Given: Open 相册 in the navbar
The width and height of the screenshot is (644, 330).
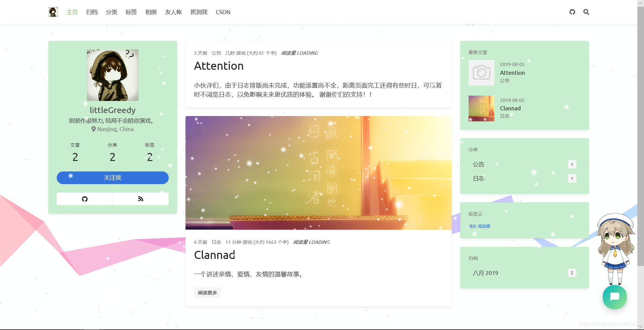Looking at the screenshot, I should (x=151, y=12).
